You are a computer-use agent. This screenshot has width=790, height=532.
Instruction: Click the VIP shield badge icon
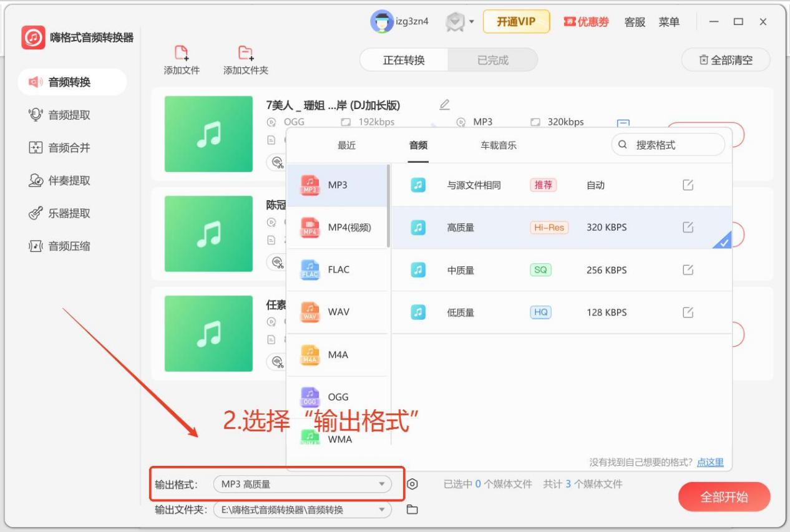[456, 22]
